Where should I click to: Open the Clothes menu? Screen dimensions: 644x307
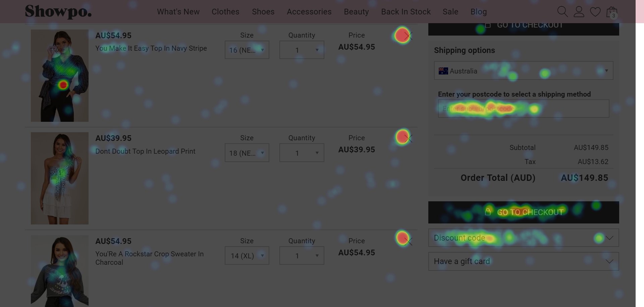225,11
